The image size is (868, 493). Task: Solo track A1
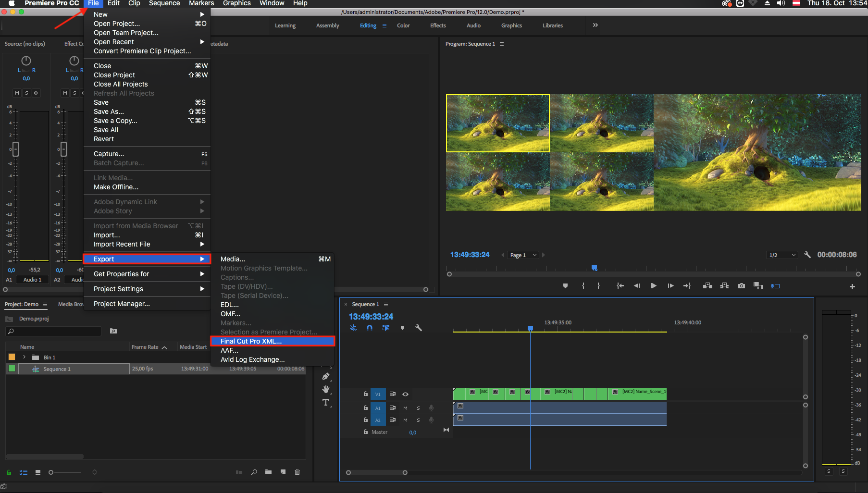click(418, 408)
